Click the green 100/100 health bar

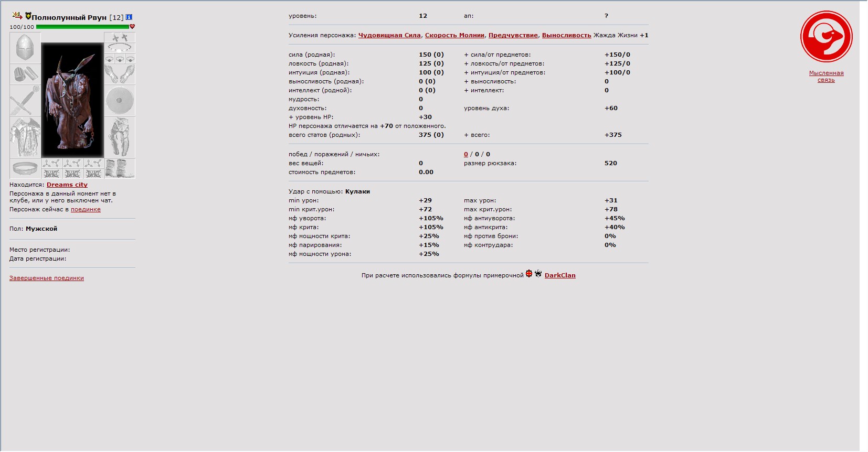coord(82,26)
